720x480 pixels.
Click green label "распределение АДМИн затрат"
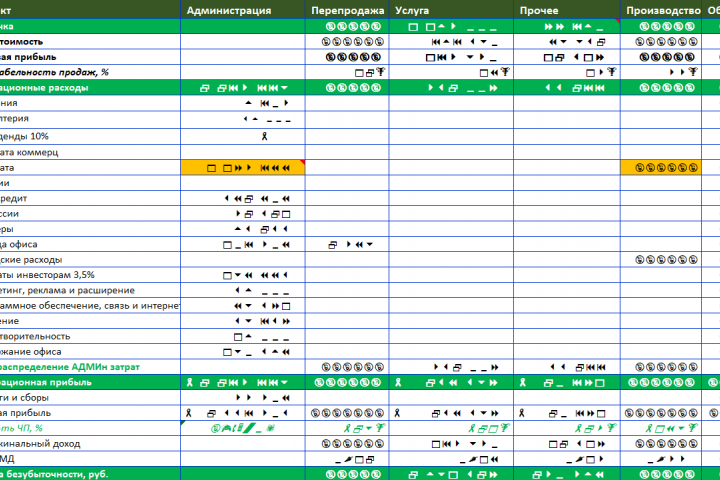point(70,367)
